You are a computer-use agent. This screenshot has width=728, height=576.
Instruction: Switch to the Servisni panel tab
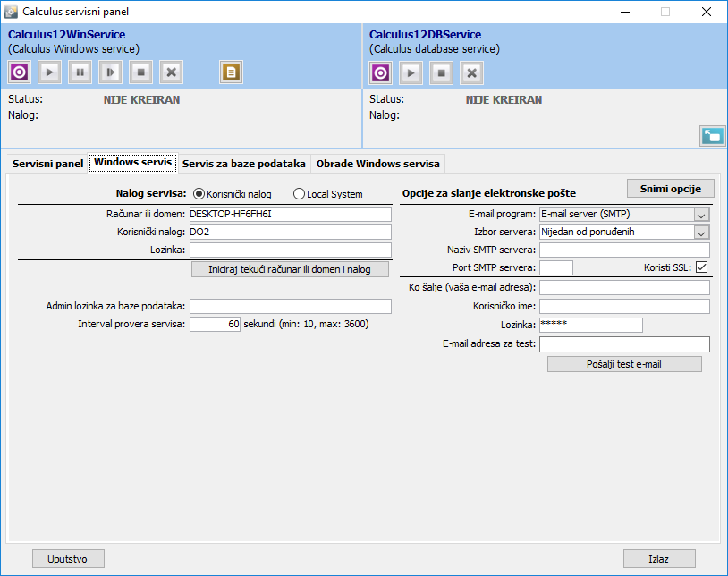(x=47, y=164)
